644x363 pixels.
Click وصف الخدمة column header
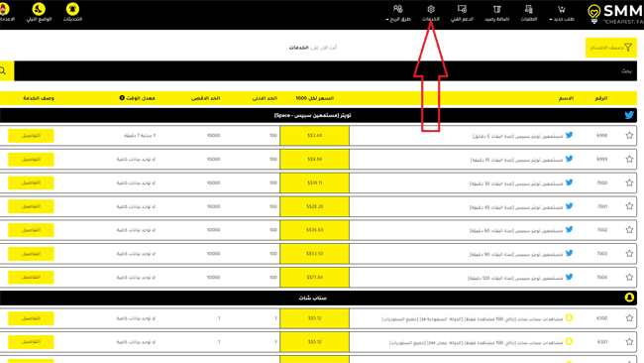coord(39,98)
